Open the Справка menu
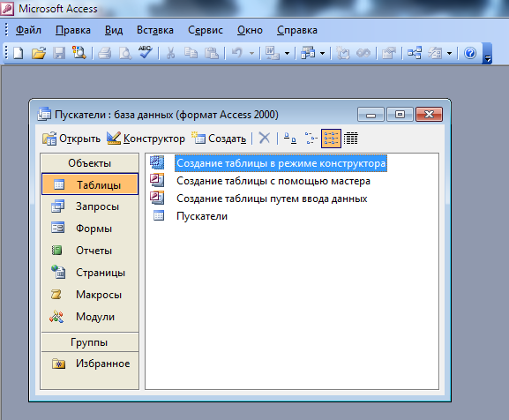Viewport: 509px width, 420px height. [x=297, y=30]
